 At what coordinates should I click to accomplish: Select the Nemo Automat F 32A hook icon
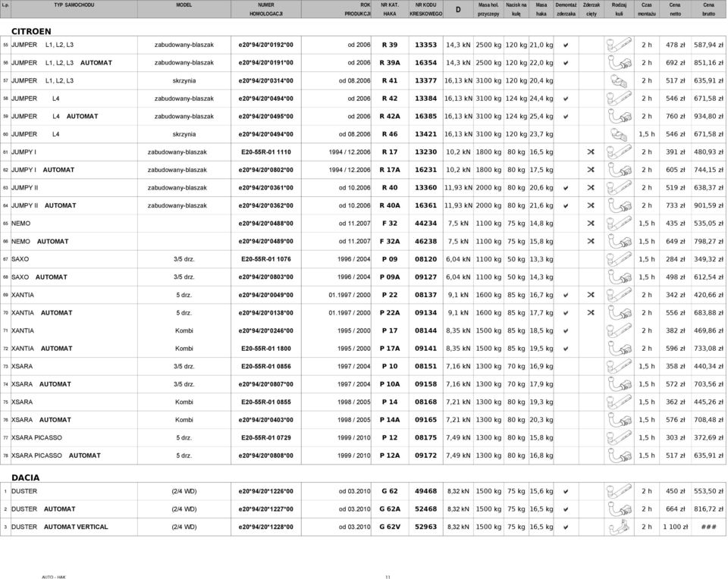coord(619,241)
